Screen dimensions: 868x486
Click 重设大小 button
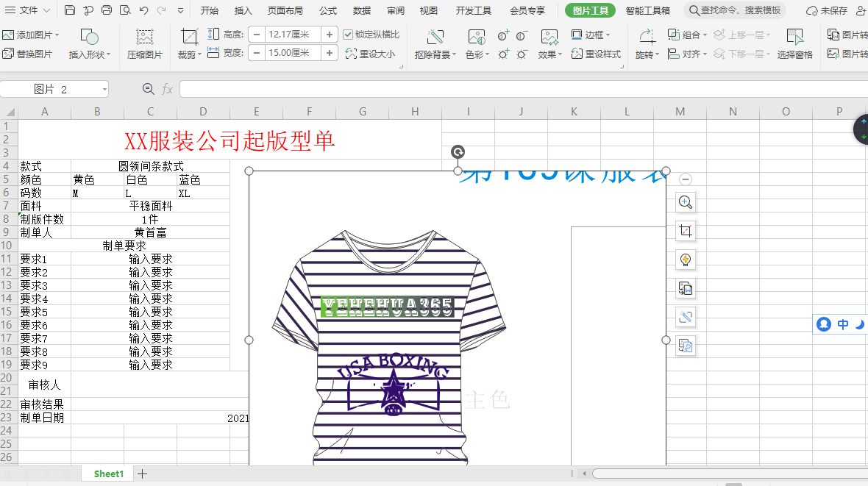pos(370,54)
